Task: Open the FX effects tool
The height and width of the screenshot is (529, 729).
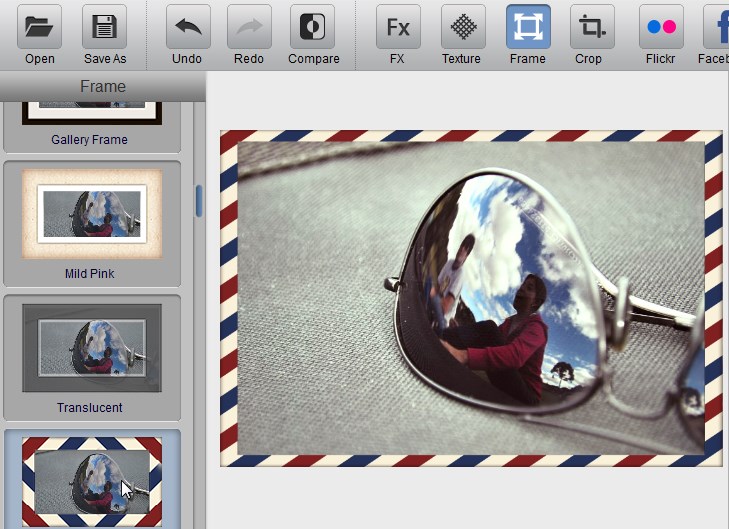Action: tap(398, 26)
